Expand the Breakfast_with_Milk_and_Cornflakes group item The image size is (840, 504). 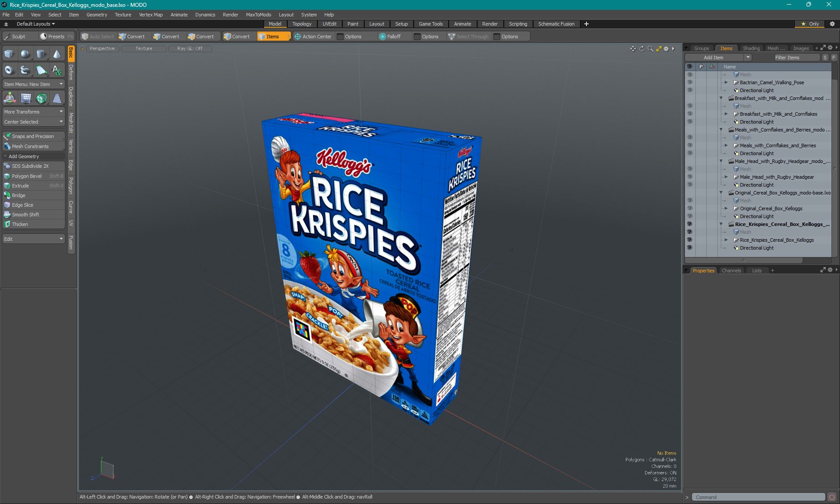click(726, 114)
